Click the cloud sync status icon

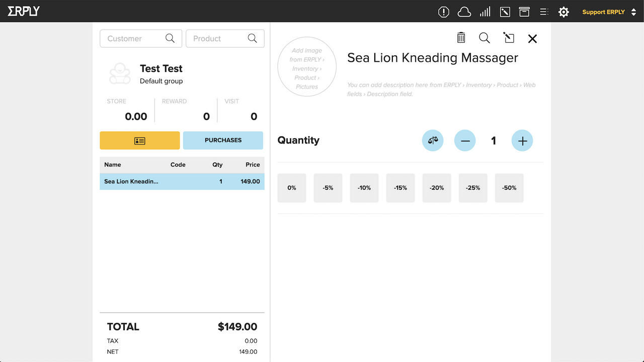click(x=464, y=11)
